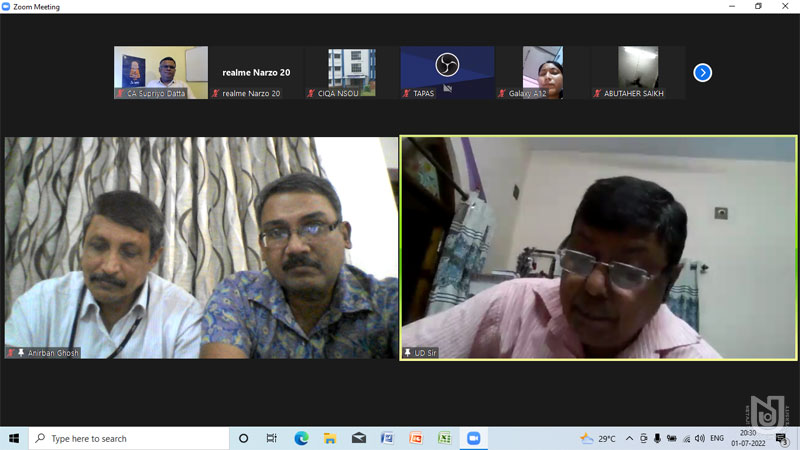Switch to PowerPoint in the taskbar
This screenshot has height=450, width=800.
[416, 438]
